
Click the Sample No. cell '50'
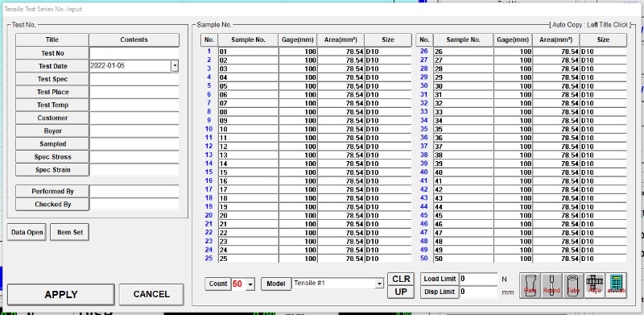[x=464, y=259]
